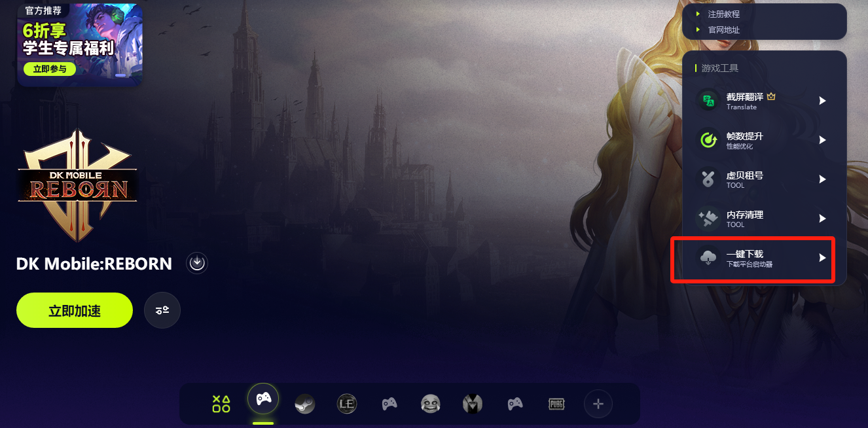The height and width of the screenshot is (428, 868).
Task: Expand the 帧数提升 arrow
Action: click(823, 140)
